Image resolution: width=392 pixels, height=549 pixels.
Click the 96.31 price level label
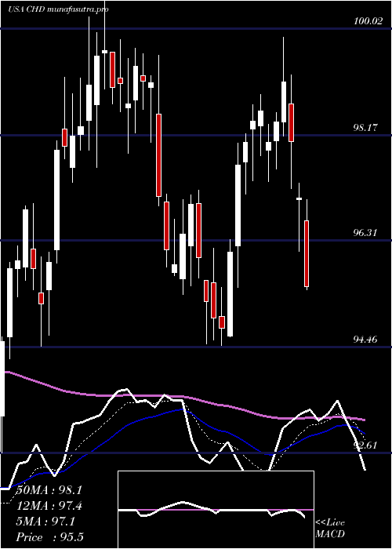(x=365, y=233)
